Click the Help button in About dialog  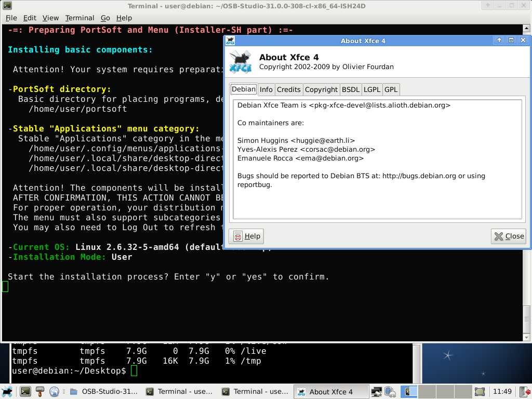click(x=246, y=236)
